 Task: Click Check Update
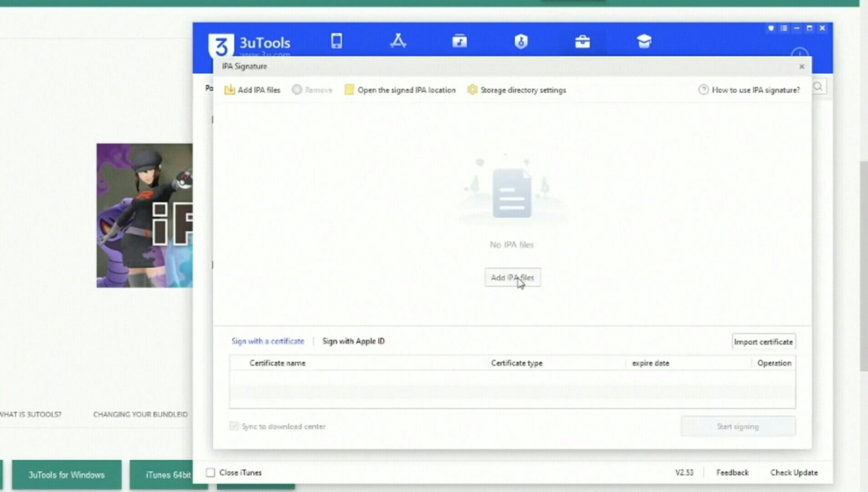click(794, 472)
